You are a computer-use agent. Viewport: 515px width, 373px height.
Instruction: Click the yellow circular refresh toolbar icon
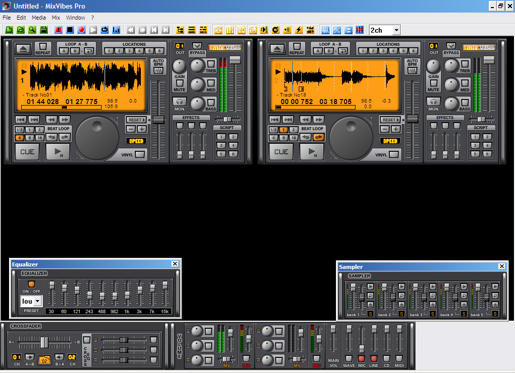275,30
